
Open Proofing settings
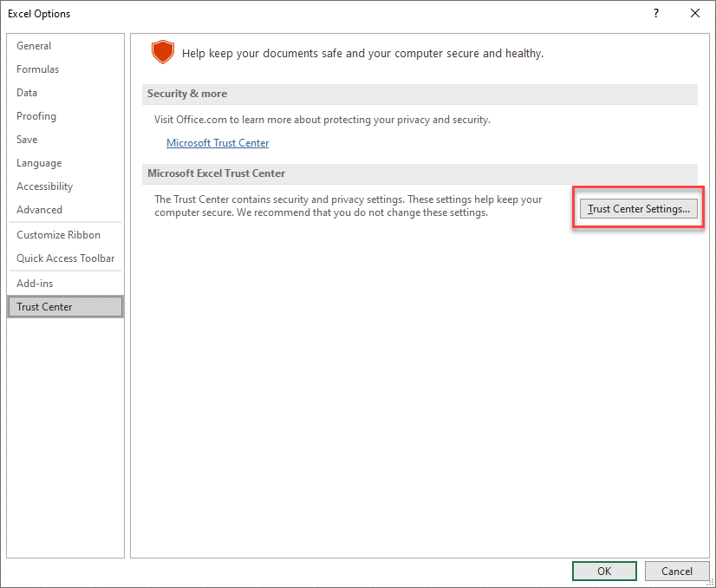tap(65, 116)
